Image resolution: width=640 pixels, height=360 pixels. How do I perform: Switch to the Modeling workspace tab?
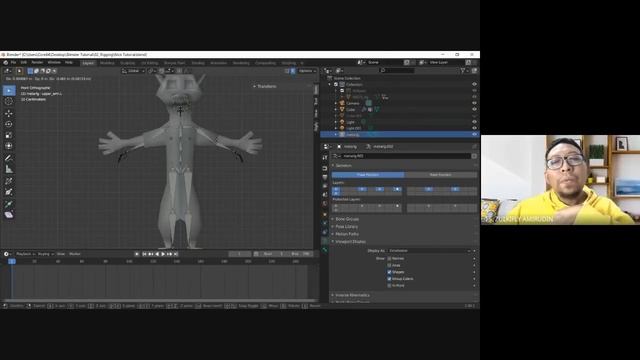click(x=107, y=63)
